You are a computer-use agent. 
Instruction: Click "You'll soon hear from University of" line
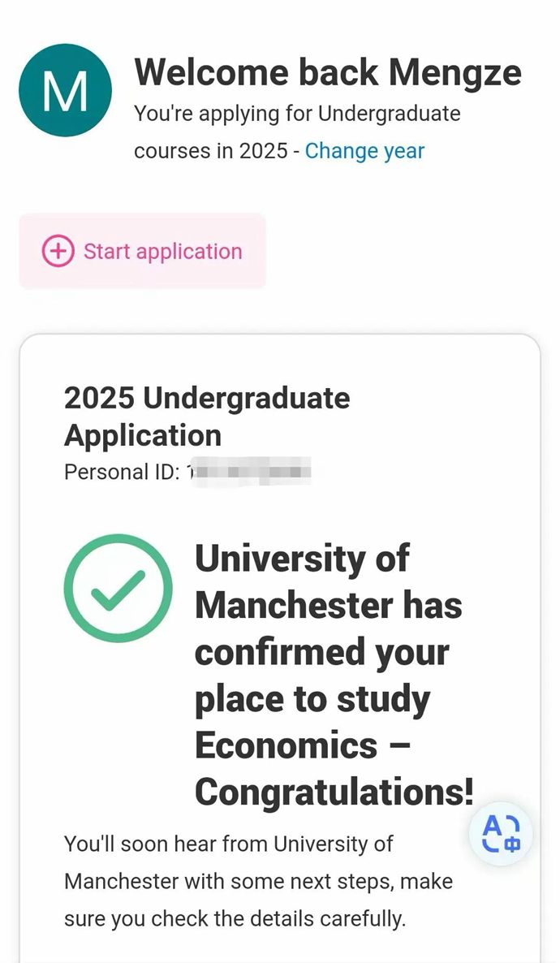(x=228, y=844)
